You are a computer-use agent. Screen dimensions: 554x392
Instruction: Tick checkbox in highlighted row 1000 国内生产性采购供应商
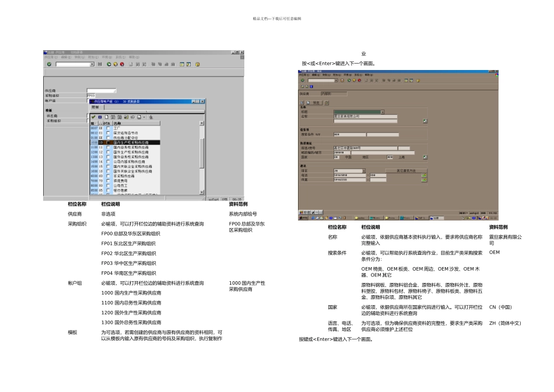click(x=108, y=142)
